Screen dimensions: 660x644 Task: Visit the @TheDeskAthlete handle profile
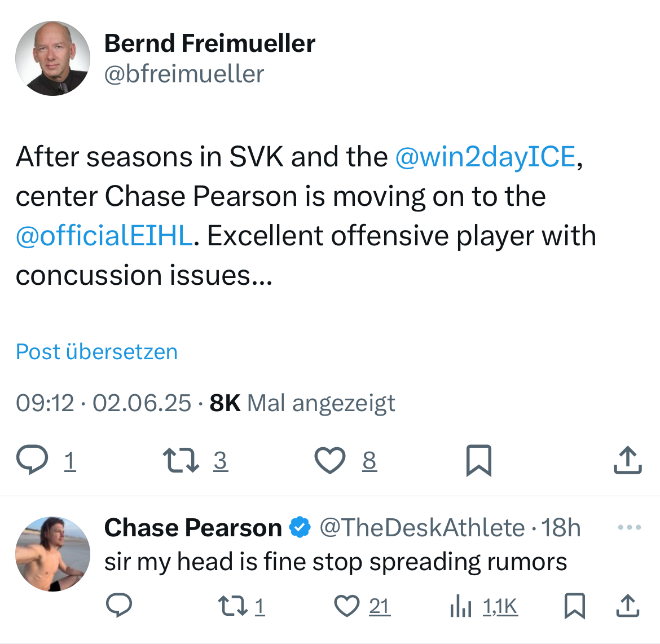click(422, 528)
